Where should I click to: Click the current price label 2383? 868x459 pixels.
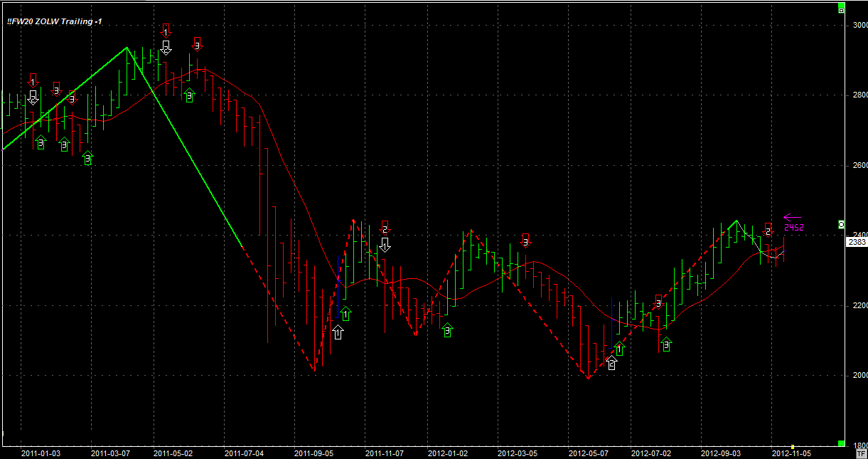pyautogui.click(x=857, y=242)
